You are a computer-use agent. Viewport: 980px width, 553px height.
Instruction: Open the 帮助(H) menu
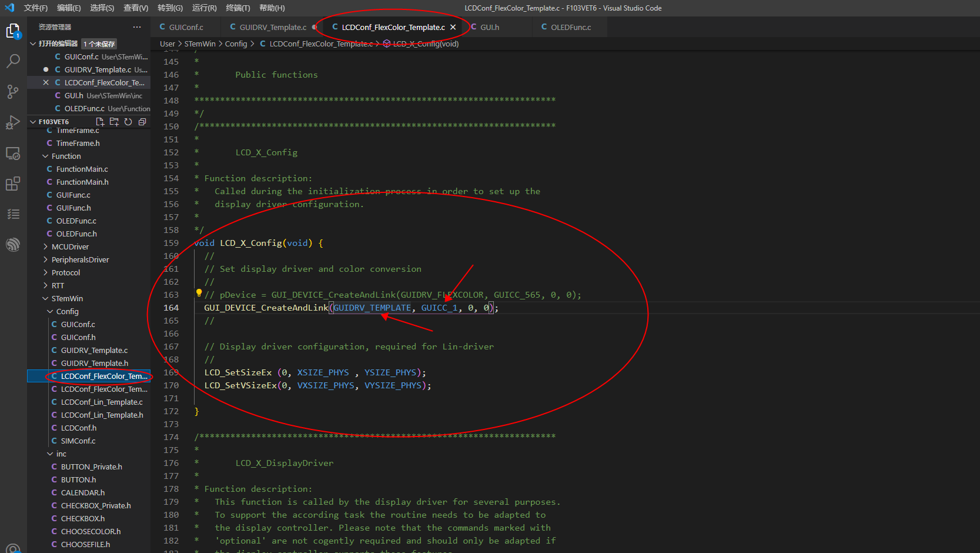272,8
